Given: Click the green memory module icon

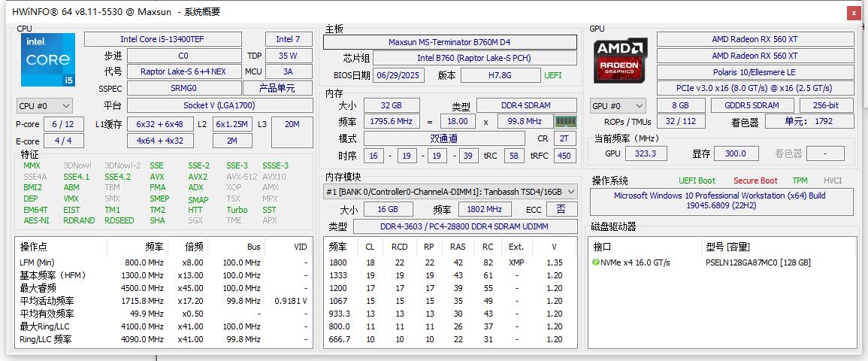Looking at the screenshot, I should (x=566, y=121).
